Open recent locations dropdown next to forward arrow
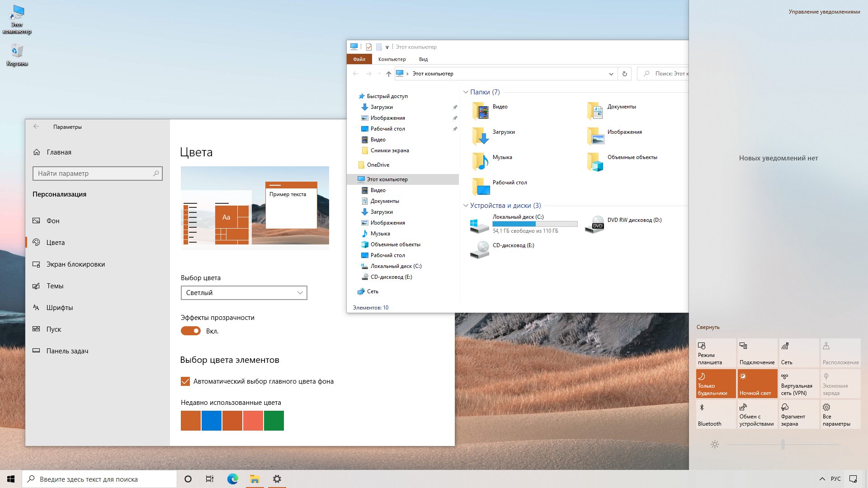Screen dimensions: 868x488 click(x=379, y=74)
